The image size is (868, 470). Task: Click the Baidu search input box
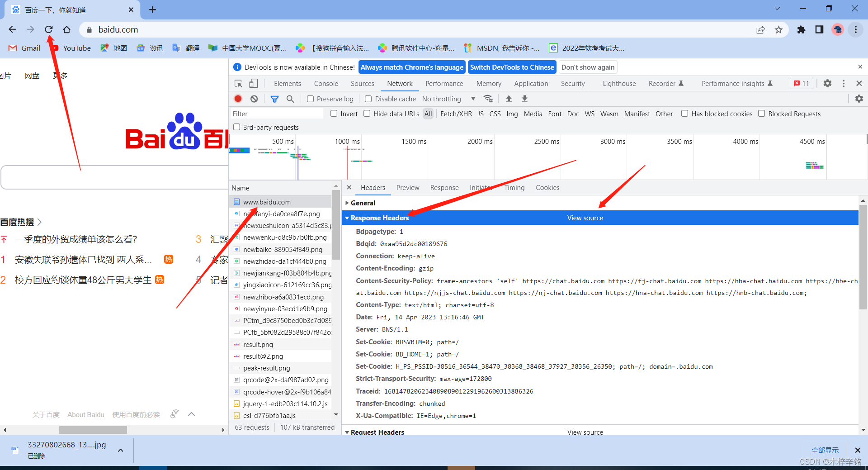pyautogui.click(x=115, y=177)
